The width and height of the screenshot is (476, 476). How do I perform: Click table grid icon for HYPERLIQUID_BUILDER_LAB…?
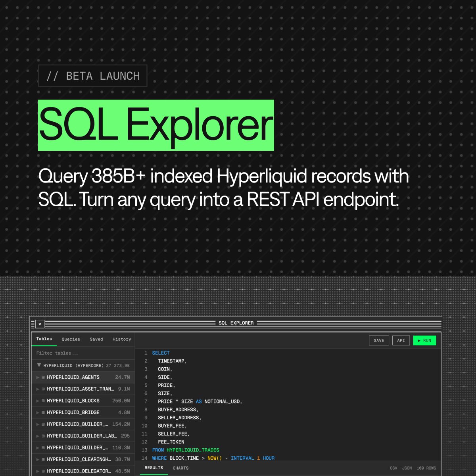click(x=43, y=436)
